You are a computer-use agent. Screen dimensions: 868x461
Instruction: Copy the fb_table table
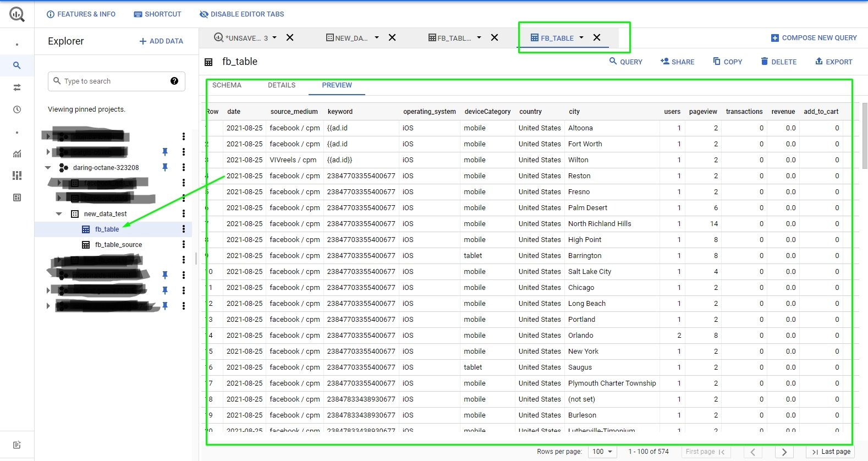727,62
